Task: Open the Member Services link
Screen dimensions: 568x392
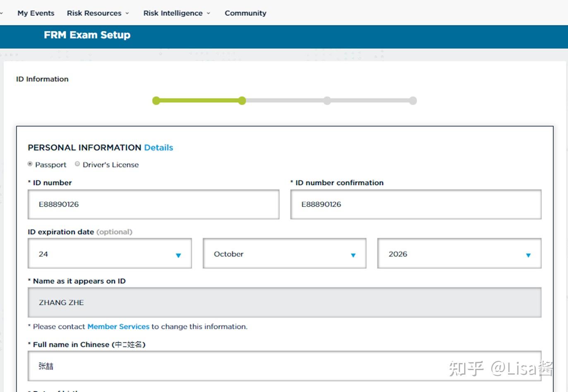Action: tap(118, 327)
